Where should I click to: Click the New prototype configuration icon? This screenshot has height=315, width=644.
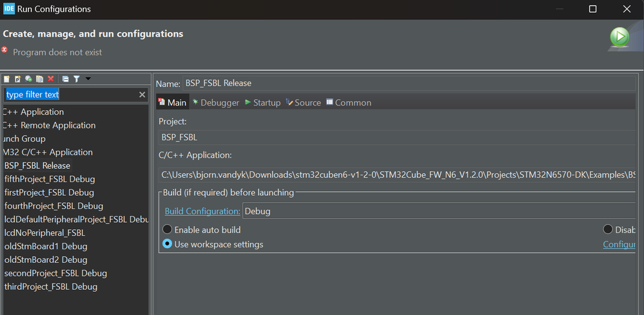[18, 79]
